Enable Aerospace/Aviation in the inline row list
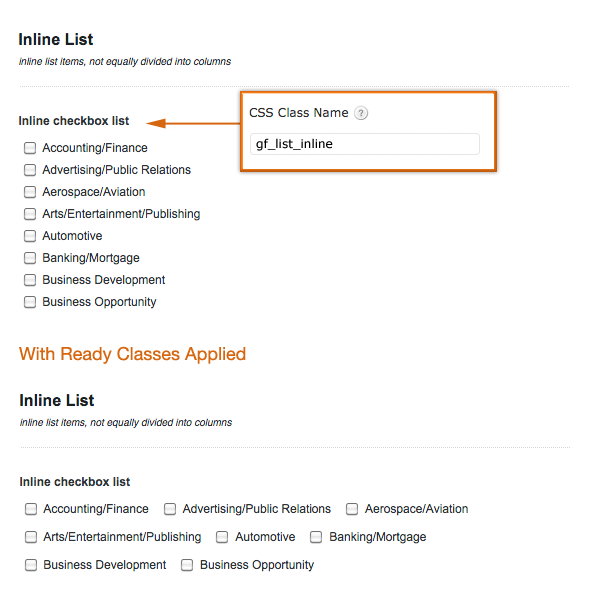The height and width of the screenshot is (596, 590). pos(352,509)
